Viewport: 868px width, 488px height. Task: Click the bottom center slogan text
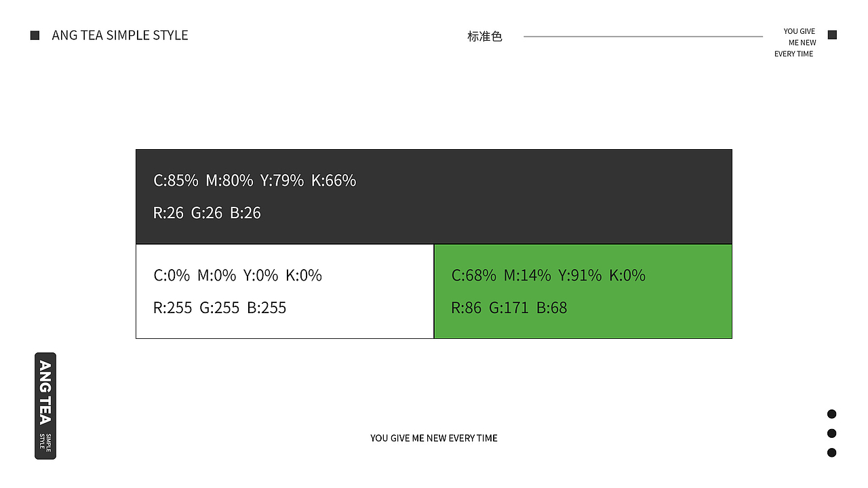click(x=434, y=438)
